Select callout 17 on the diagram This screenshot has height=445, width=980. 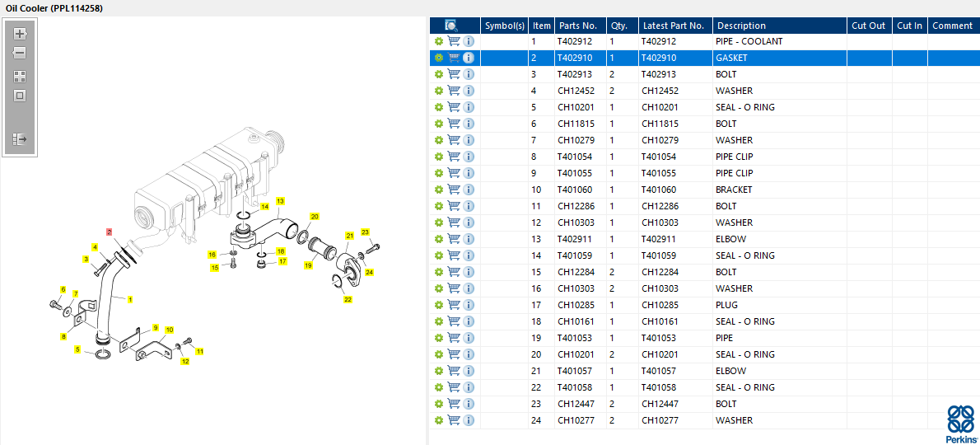click(282, 261)
